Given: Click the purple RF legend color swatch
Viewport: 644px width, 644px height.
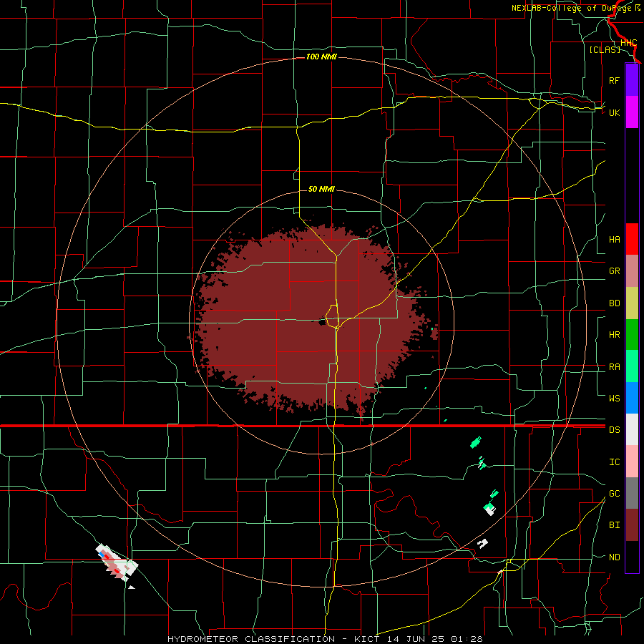Looking at the screenshot, I should pyautogui.click(x=632, y=80).
